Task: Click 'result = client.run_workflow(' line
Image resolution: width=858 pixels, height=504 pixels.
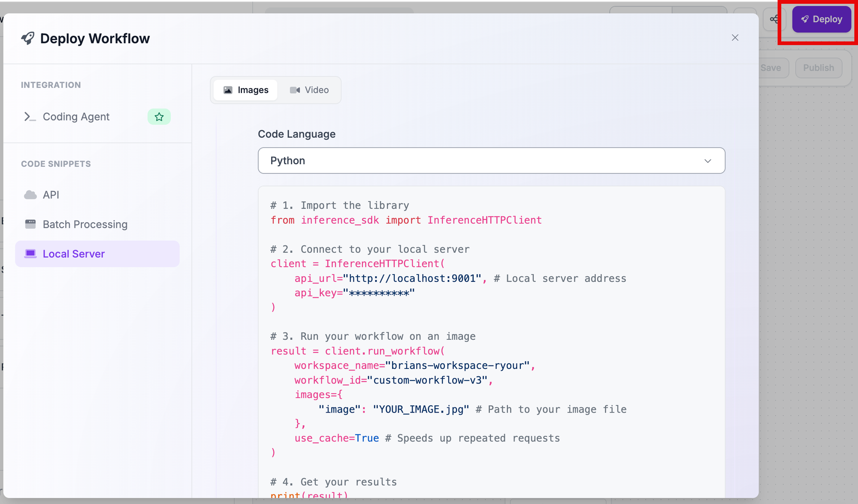Action: pos(358,351)
